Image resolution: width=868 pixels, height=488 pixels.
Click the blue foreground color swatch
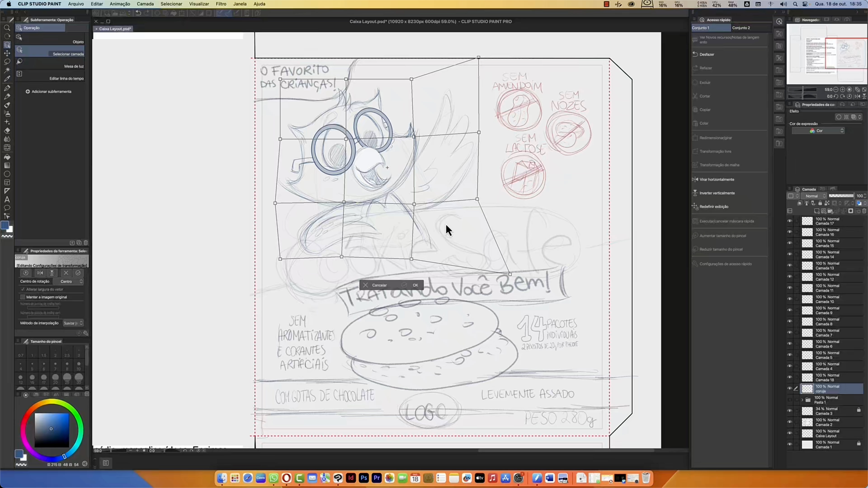pyautogui.click(x=5, y=225)
